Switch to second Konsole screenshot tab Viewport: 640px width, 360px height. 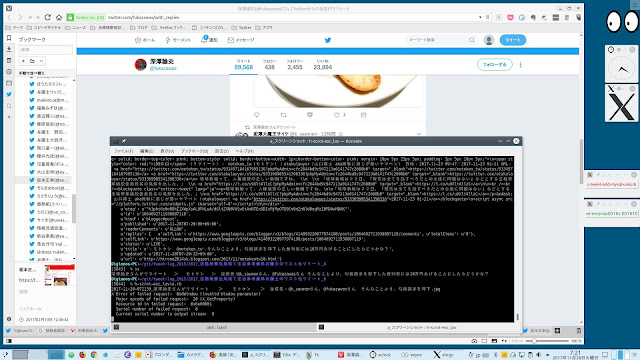(420, 327)
